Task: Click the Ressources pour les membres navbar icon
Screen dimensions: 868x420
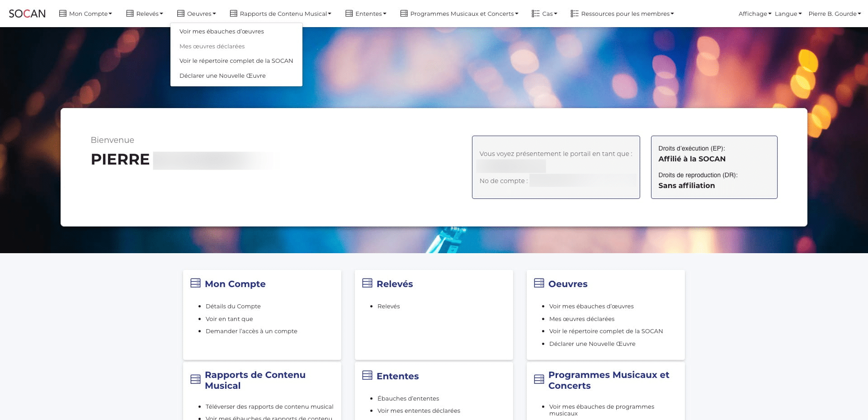Action: pos(575,14)
